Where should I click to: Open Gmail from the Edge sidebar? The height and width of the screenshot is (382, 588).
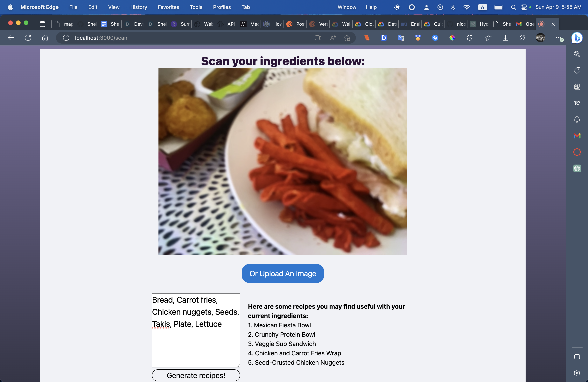pos(577,136)
